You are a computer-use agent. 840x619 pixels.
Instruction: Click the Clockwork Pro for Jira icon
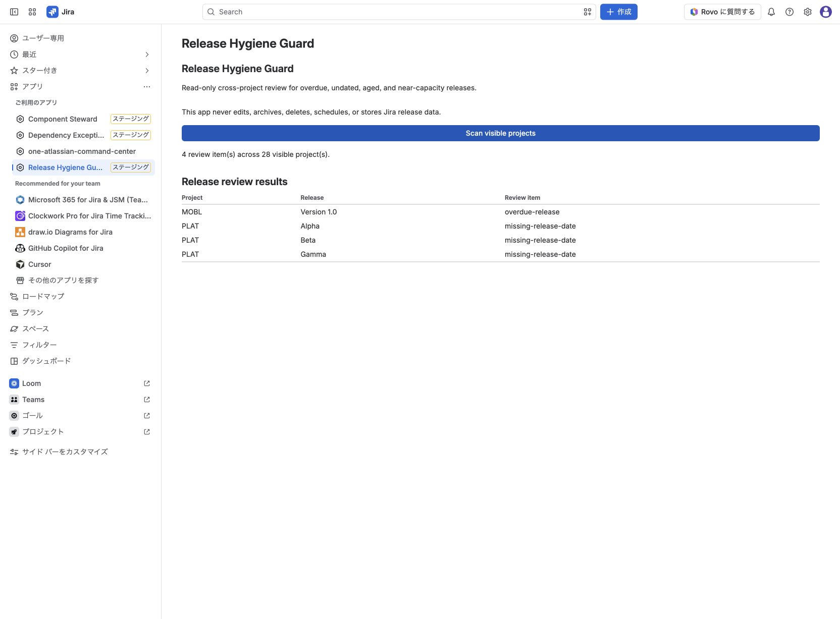[20, 216]
